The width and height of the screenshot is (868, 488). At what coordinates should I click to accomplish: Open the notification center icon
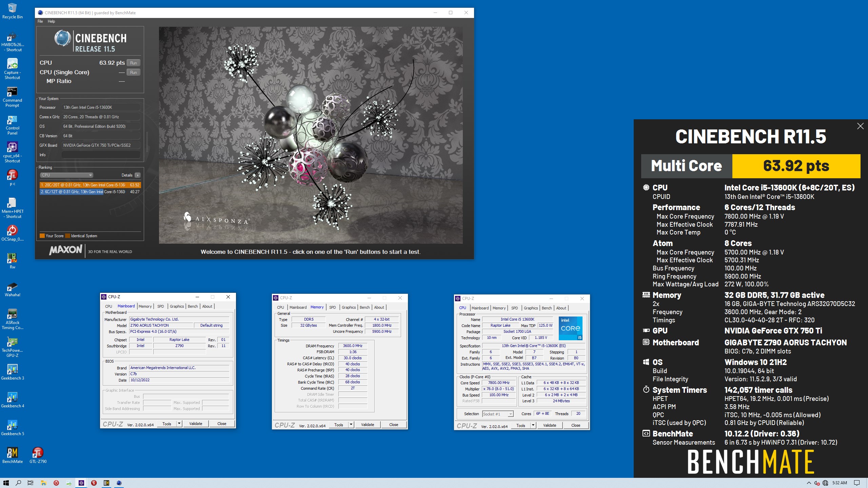click(x=857, y=483)
